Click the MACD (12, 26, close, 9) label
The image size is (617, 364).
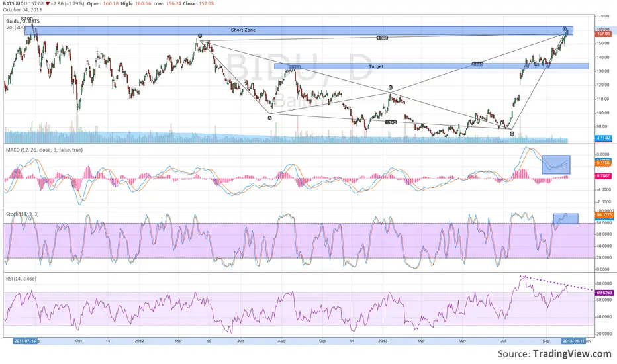click(x=44, y=150)
